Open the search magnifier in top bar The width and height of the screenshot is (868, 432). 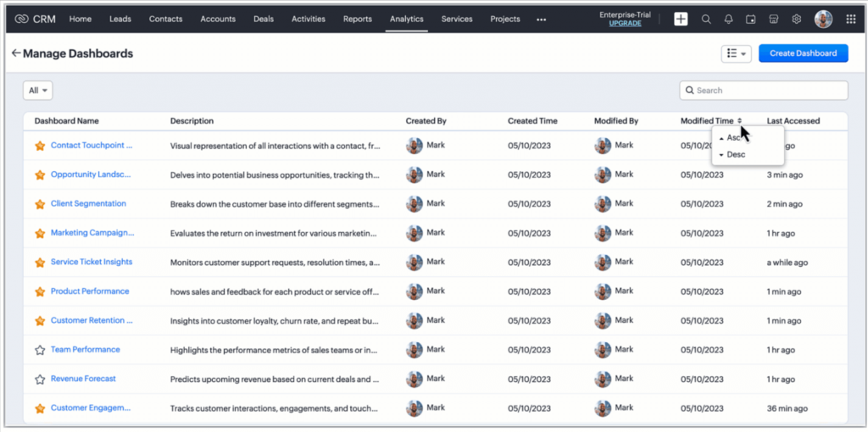tap(706, 19)
